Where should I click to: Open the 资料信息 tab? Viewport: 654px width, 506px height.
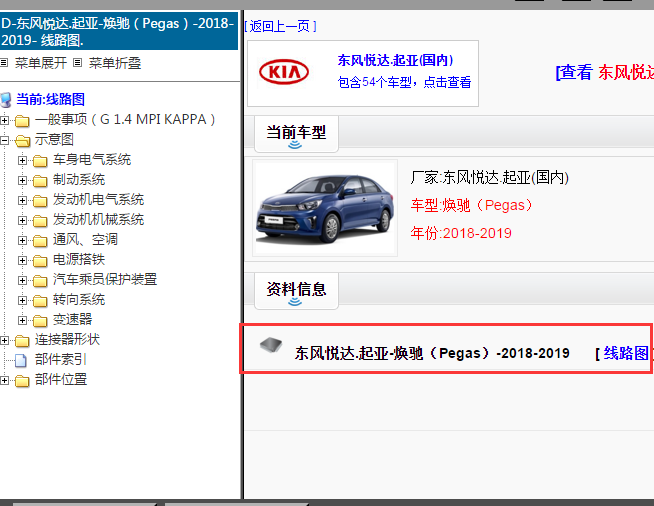(x=296, y=291)
